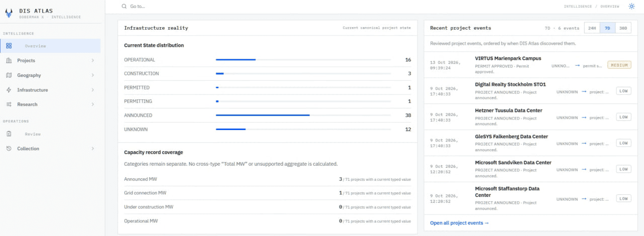Viewport: 644px width, 236px height.
Task: Expand the Infrastructure submenu chevron
Action: coord(93,90)
